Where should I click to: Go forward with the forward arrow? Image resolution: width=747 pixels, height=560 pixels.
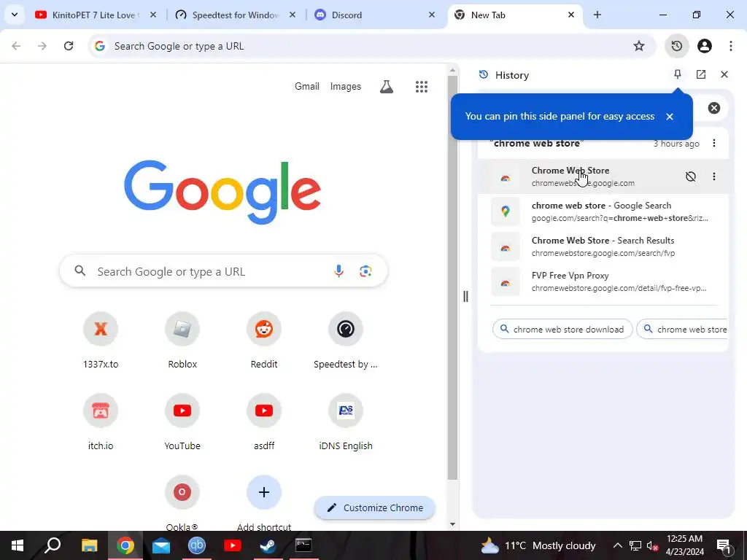(42, 46)
